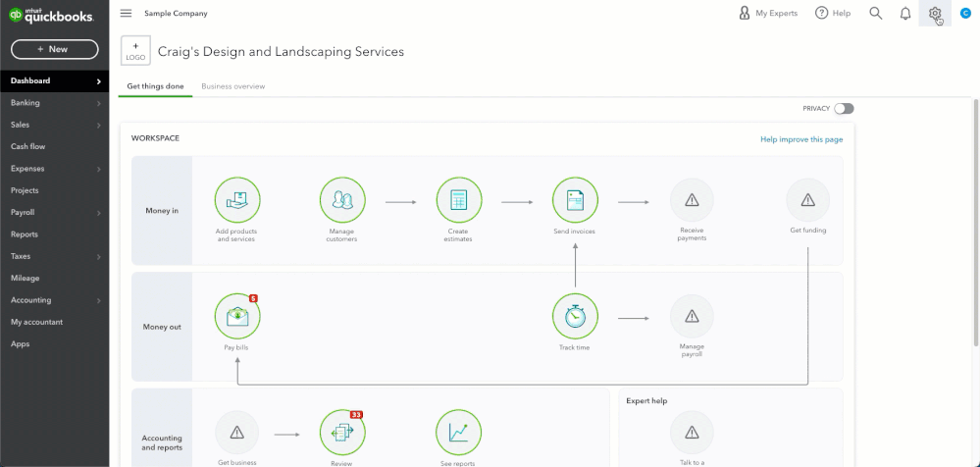980x467 pixels.
Task: Open the notifications bell
Action: click(x=905, y=13)
